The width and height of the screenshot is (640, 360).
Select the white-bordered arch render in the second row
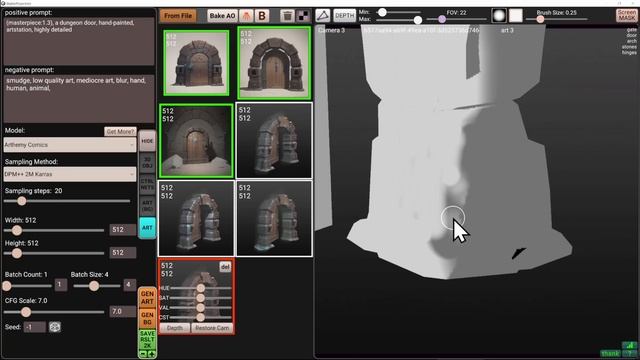coord(274,141)
